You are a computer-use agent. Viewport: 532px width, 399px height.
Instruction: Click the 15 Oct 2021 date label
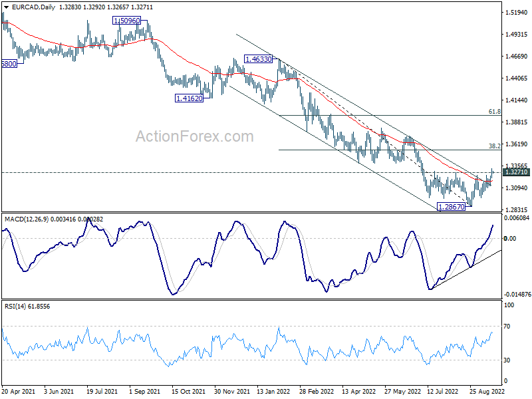click(188, 392)
